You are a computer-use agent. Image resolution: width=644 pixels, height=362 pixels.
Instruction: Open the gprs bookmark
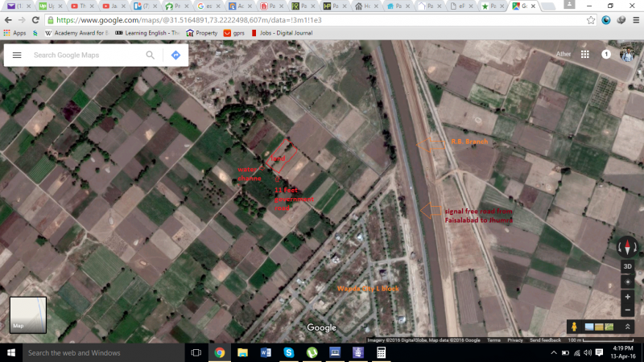(234, 33)
